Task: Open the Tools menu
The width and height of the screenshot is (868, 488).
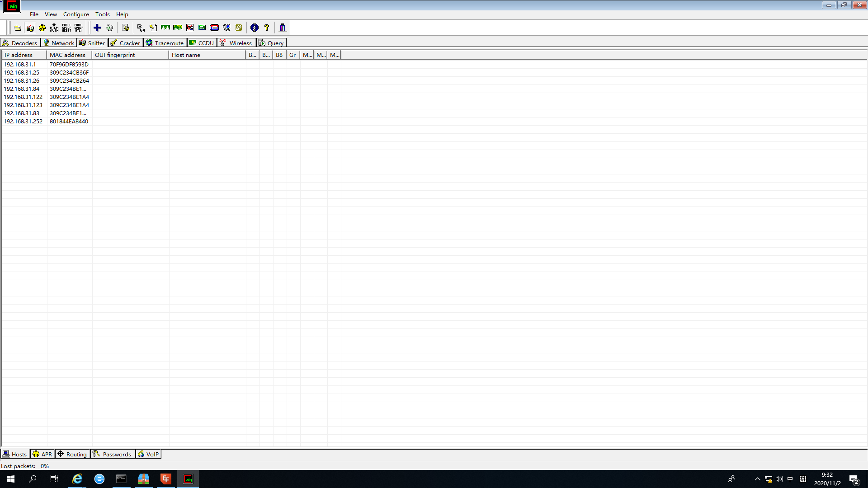Action: point(102,14)
